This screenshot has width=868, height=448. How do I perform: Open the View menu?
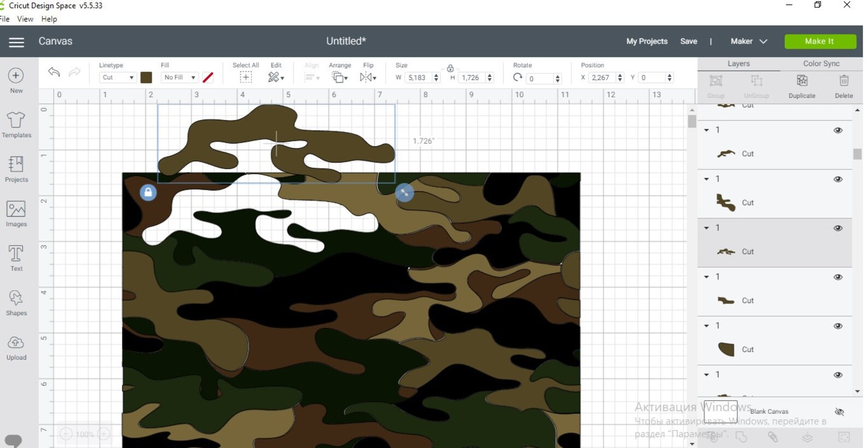tap(25, 19)
